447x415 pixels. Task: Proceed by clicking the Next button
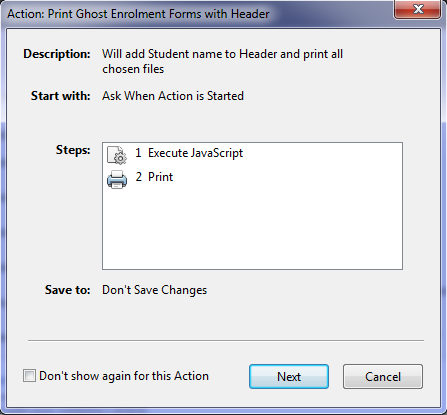click(289, 376)
